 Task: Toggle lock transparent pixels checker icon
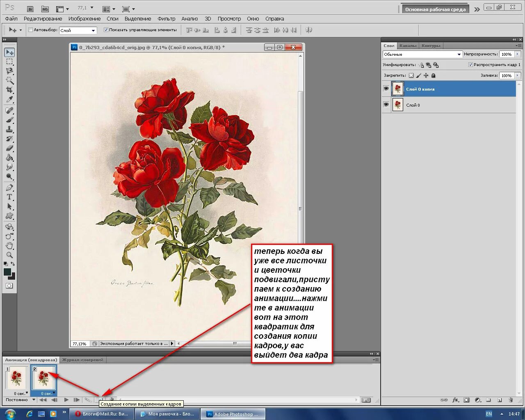pos(411,75)
